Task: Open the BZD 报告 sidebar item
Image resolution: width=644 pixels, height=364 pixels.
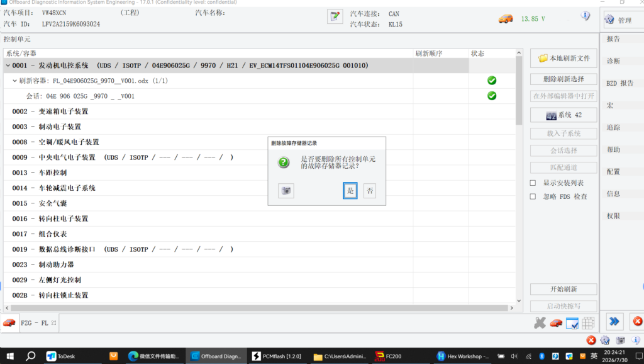Action: [619, 83]
